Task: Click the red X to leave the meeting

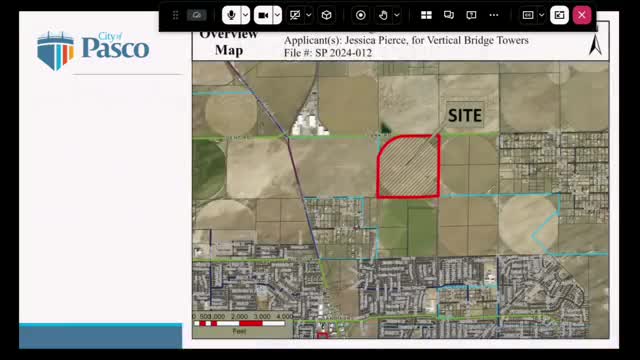Action: coord(582,15)
